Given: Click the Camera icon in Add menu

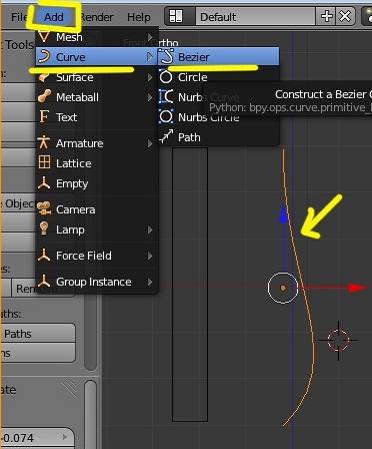Looking at the screenshot, I should point(44,208).
